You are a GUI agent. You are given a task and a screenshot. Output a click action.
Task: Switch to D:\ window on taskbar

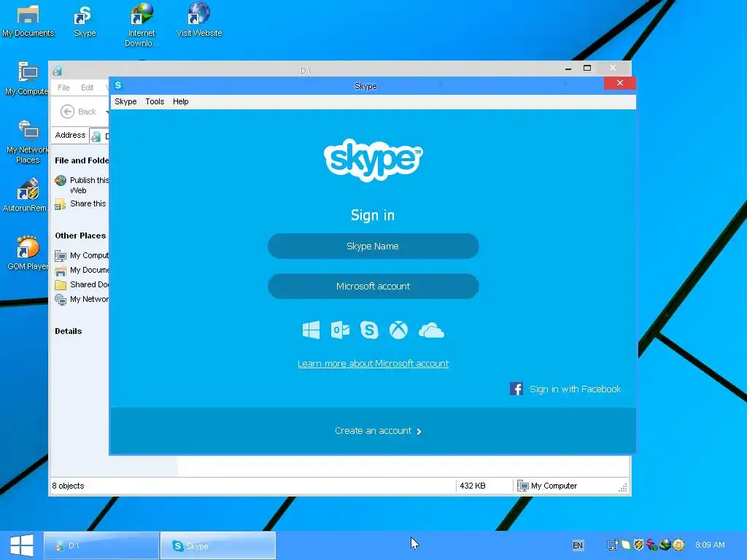tap(101, 545)
